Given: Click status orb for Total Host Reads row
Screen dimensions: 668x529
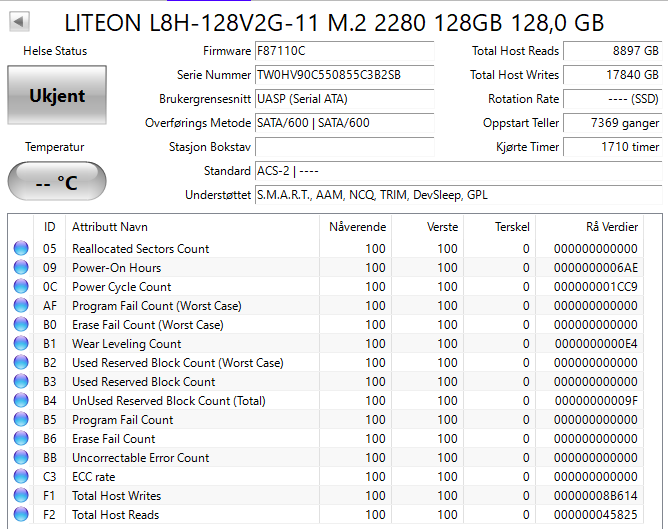Looking at the screenshot, I should 21,514.
